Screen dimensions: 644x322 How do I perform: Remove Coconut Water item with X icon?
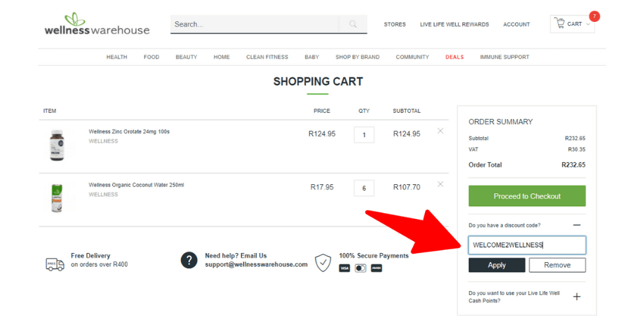click(440, 184)
